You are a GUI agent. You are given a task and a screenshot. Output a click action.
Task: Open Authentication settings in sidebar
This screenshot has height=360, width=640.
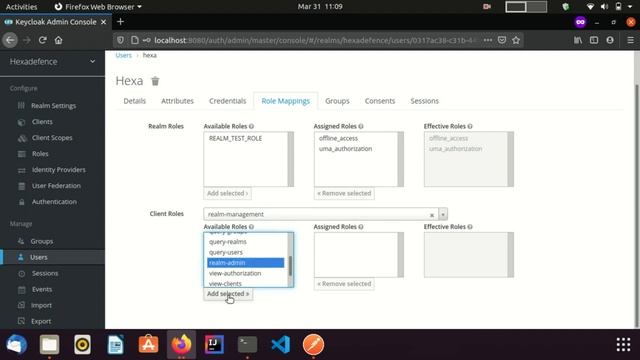tap(54, 202)
